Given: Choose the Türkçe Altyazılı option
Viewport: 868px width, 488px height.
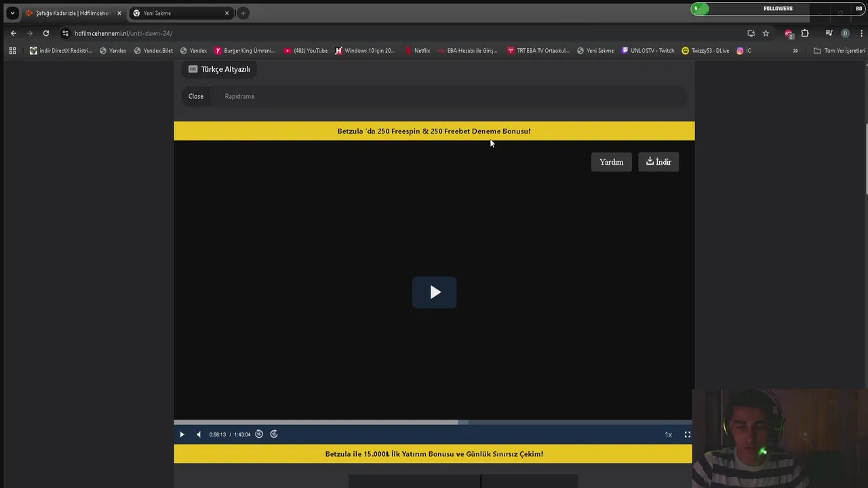Looking at the screenshot, I should (219, 69).
